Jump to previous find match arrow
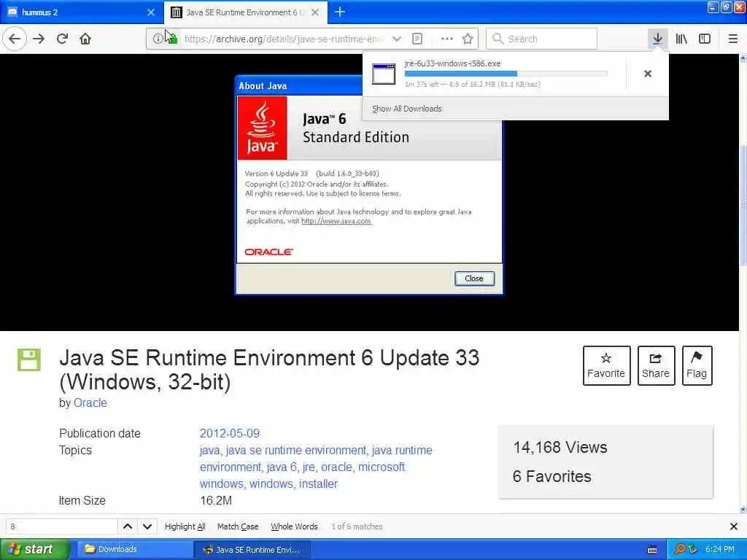 128,526
